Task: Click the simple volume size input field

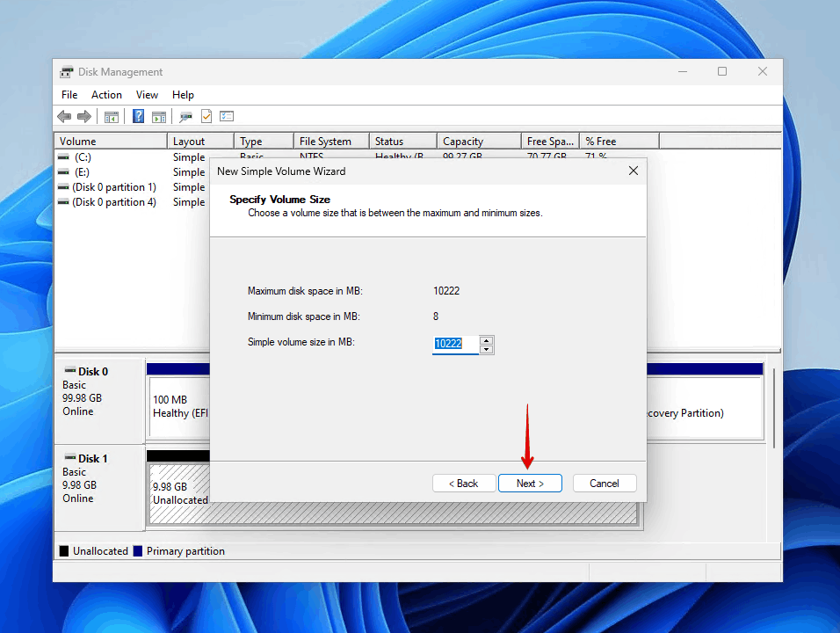Action: tap(451, 344)
